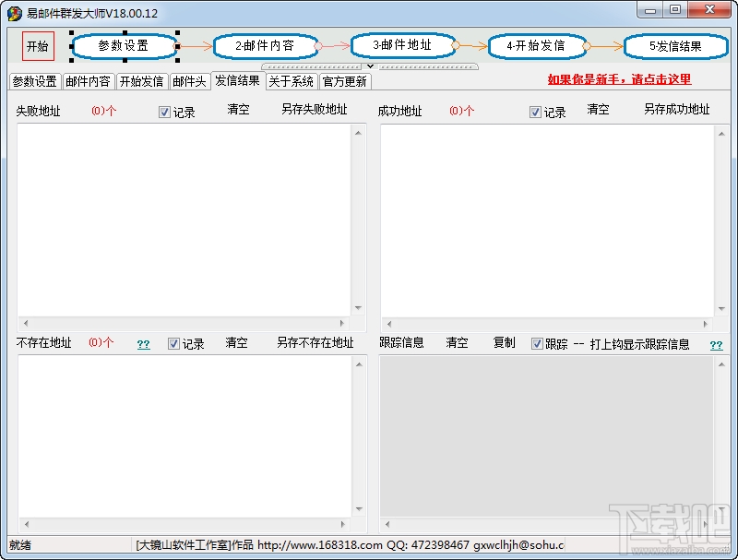Open the ?? help link beside 跟踪 option
Screen dimensions: 738x560
click(717, 345)
